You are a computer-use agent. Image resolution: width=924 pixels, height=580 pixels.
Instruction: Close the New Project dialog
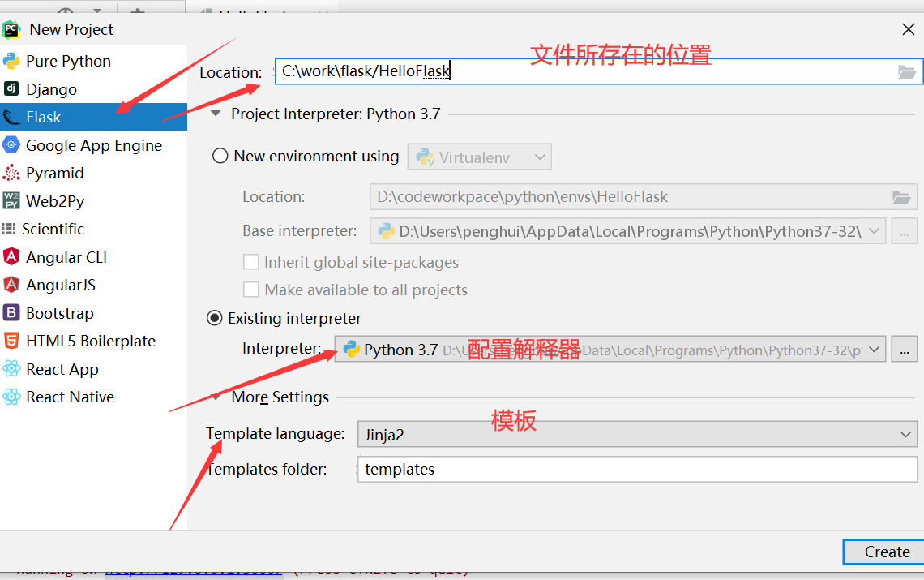coord(908,29)
